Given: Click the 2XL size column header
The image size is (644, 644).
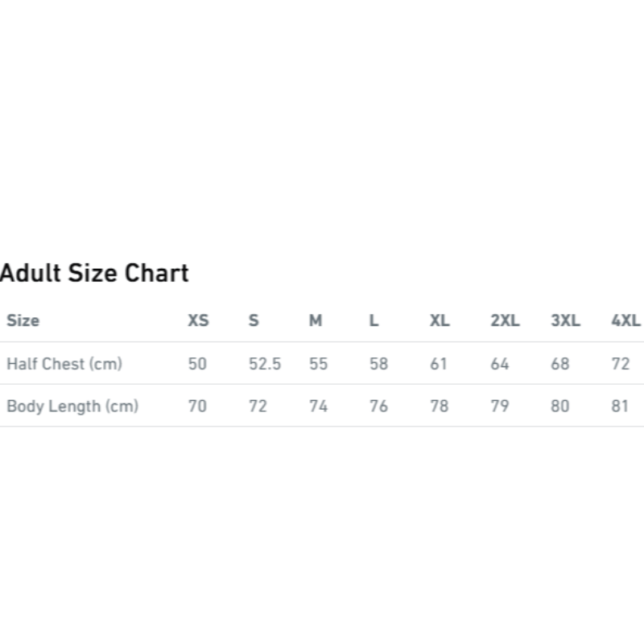Looking at the screenshot, I should coord(505,320).
